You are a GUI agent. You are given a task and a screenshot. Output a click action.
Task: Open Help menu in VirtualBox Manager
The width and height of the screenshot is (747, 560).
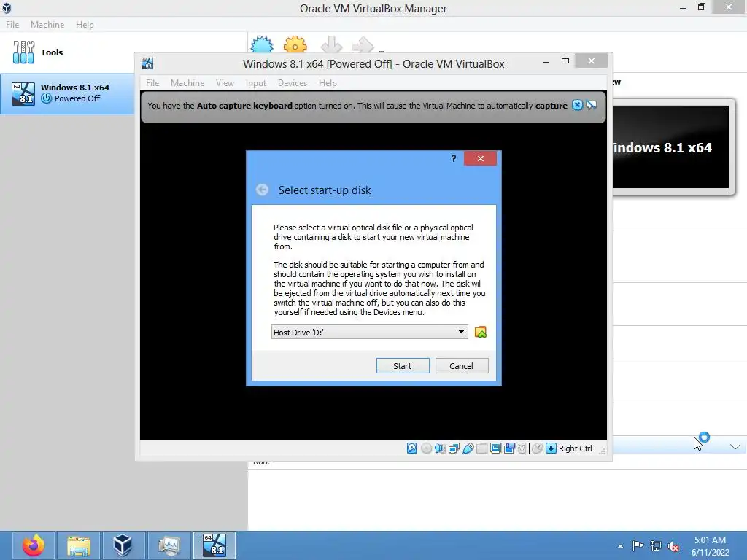(x=85, y=24)
